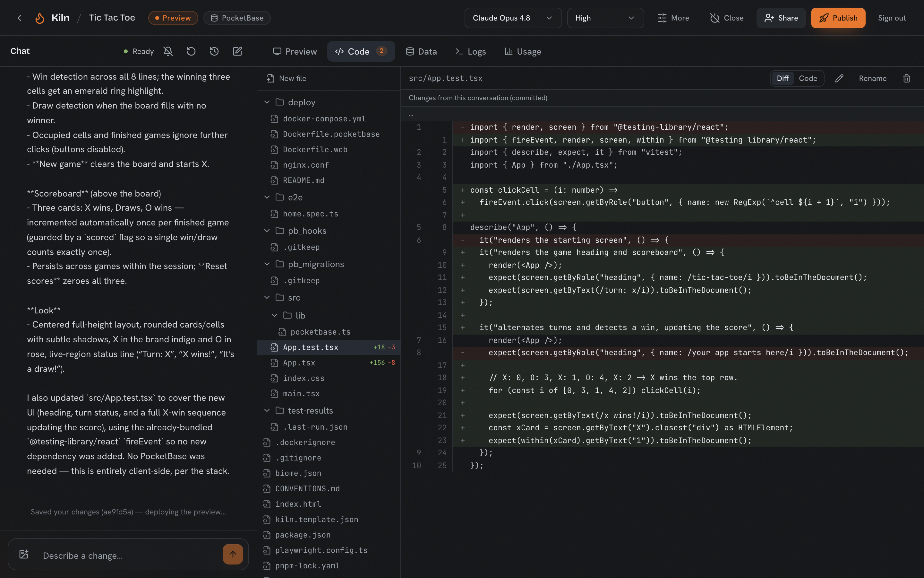Click the Tic Tac Toe project title
Viewport: 924px width, 578px height.
(x=112, y=18)
